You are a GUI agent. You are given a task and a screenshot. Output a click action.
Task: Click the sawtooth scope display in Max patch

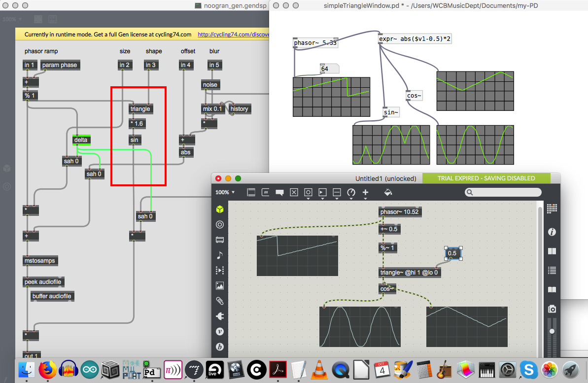[x=297, y=256]
